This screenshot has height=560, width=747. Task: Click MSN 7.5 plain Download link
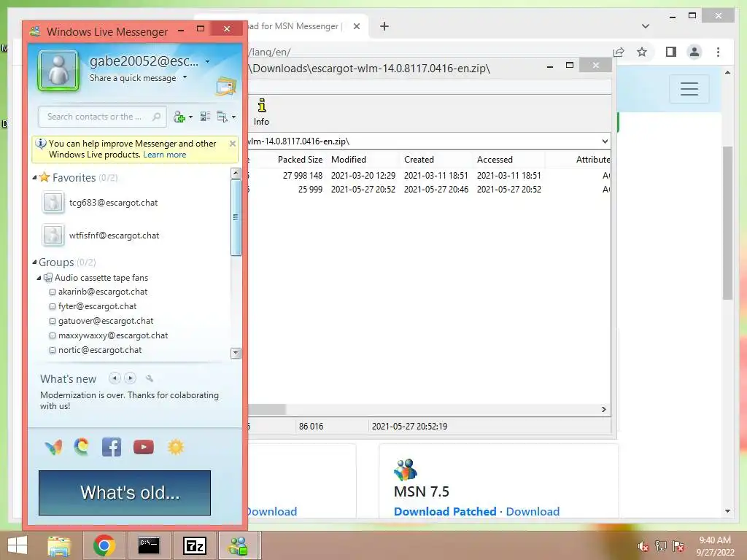[x=533, y=511]
